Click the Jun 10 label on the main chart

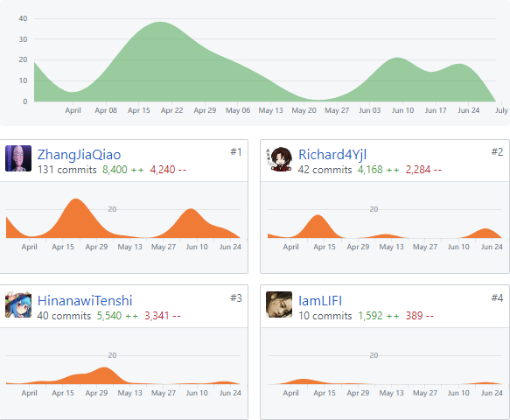(402, 110)
